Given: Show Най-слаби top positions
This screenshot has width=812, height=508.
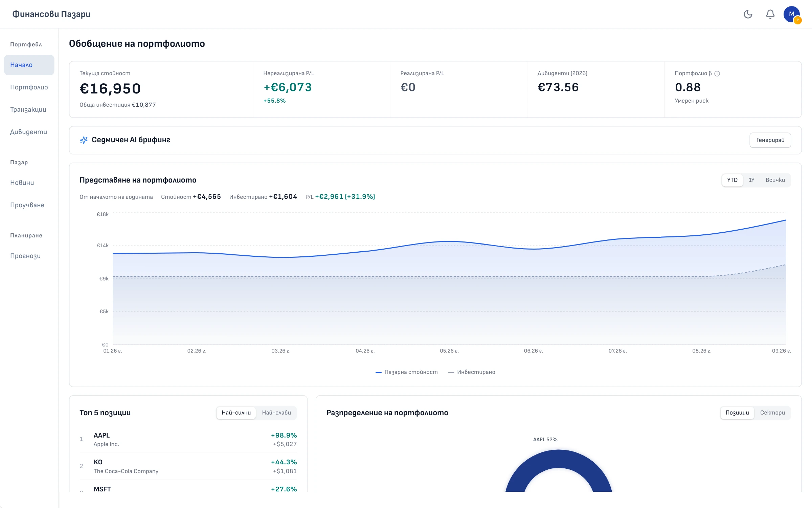Looking at the screenshot, I should coord(276,413).
